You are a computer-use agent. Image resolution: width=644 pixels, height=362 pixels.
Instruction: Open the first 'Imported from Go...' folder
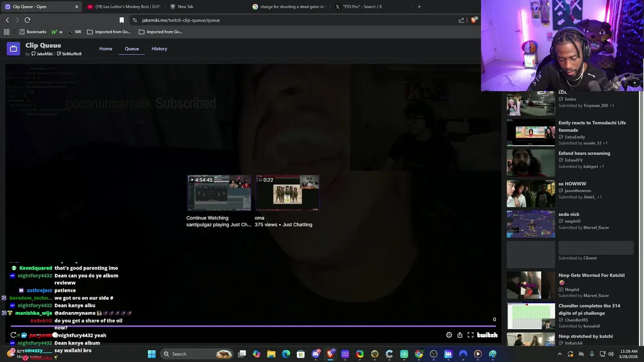pyautogui.click(x=109, y=32)
